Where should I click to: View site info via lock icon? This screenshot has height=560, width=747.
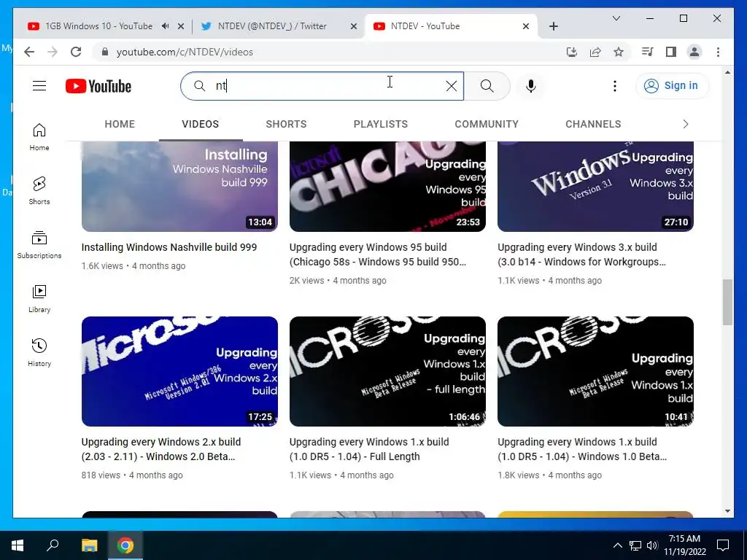[105, 52]
